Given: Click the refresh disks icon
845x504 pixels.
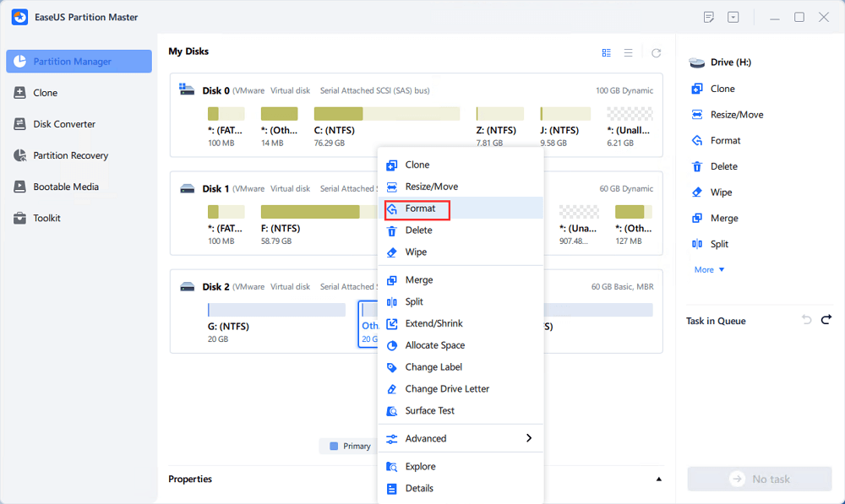Looking at the screenshot, I should tap(656, 52).
